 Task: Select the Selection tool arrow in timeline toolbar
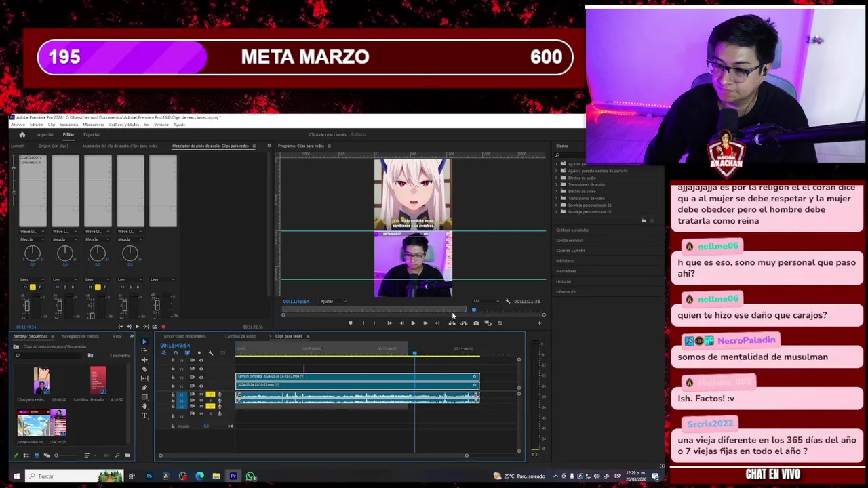point(144,342)
